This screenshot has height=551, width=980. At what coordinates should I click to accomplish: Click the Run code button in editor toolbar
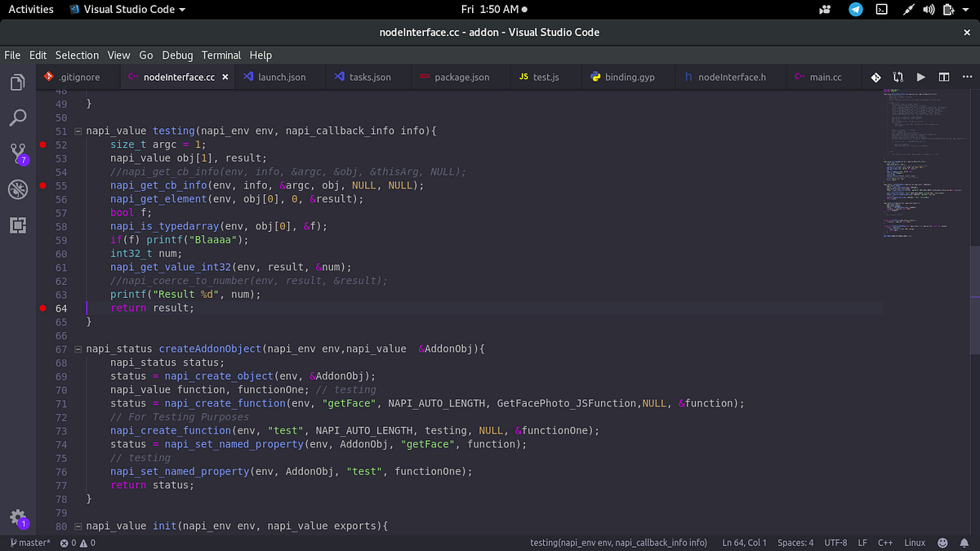tap(920, 76)
